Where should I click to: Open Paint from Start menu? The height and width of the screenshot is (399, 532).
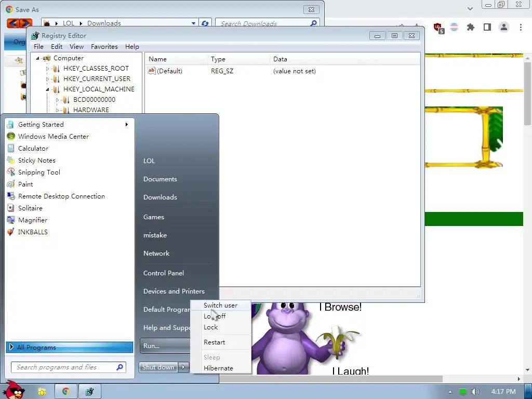tap(69, 184)
